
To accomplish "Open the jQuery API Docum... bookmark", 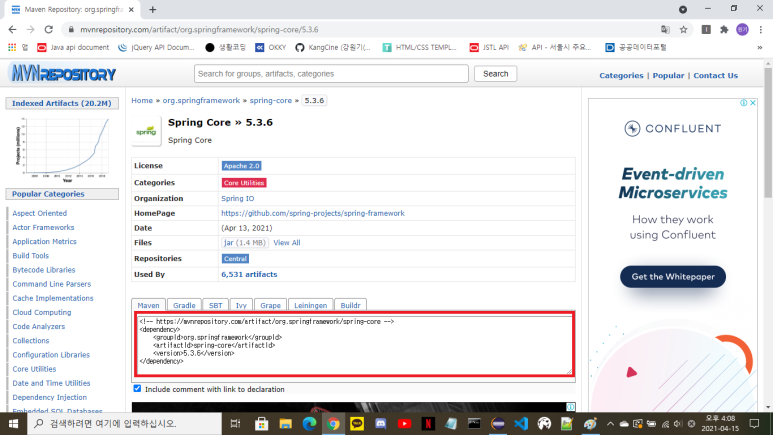I will 156,47.
